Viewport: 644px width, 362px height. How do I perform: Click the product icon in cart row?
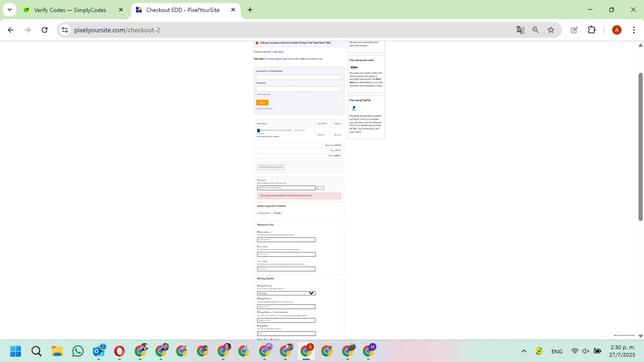point(258,131)
